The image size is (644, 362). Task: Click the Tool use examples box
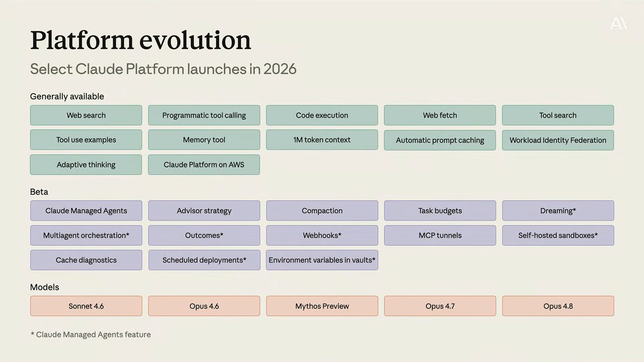[x=86, y=140]
